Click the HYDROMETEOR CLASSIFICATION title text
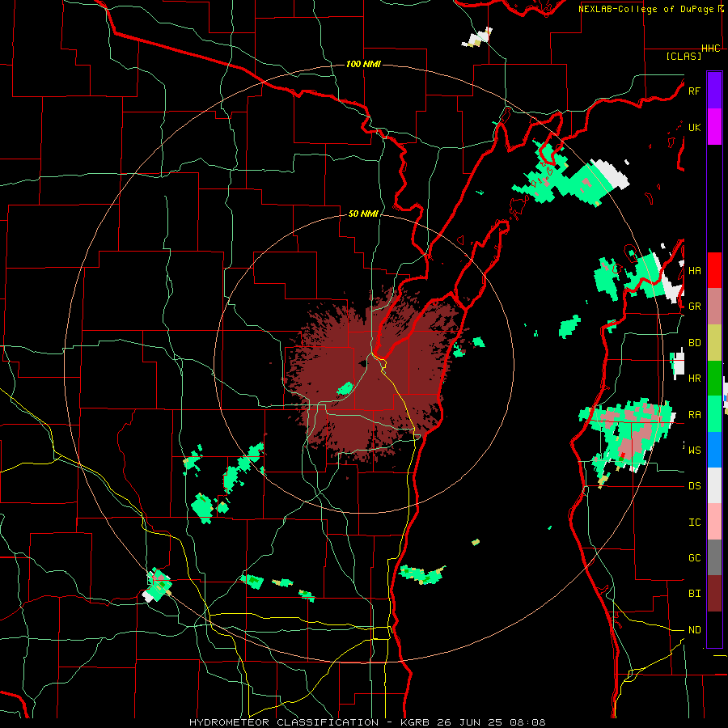728x728 pixels. [x=284, y=722]
